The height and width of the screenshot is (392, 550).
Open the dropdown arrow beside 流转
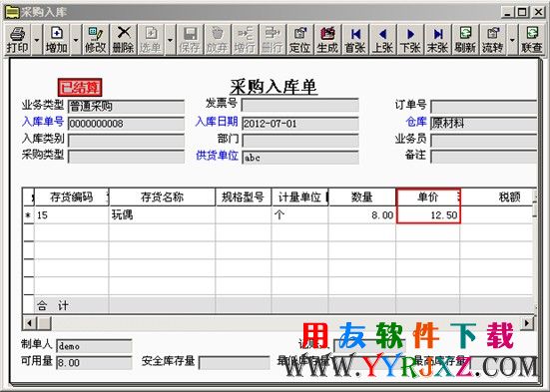click(512, 40)
